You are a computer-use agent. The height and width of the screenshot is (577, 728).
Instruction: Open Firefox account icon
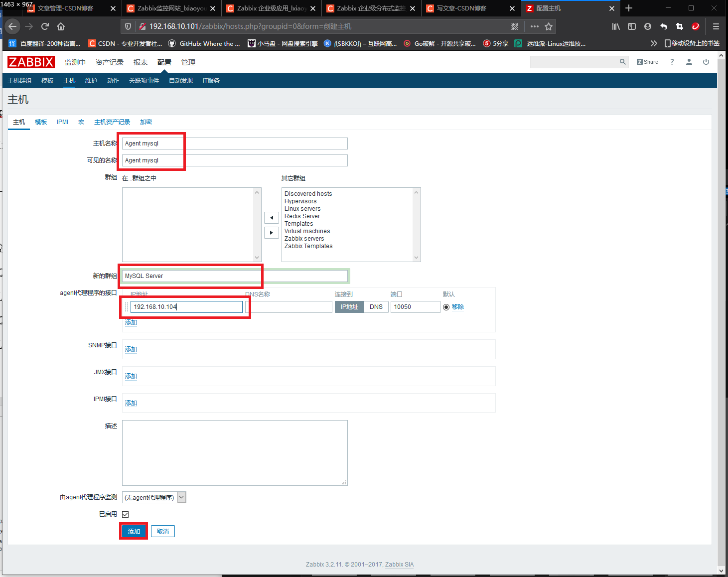click(648, 26)
